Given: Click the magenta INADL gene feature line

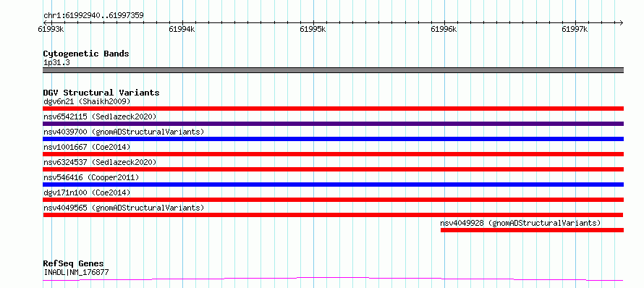Looking at the screenshot, I should pyautogui.click(x=333, y=279).
